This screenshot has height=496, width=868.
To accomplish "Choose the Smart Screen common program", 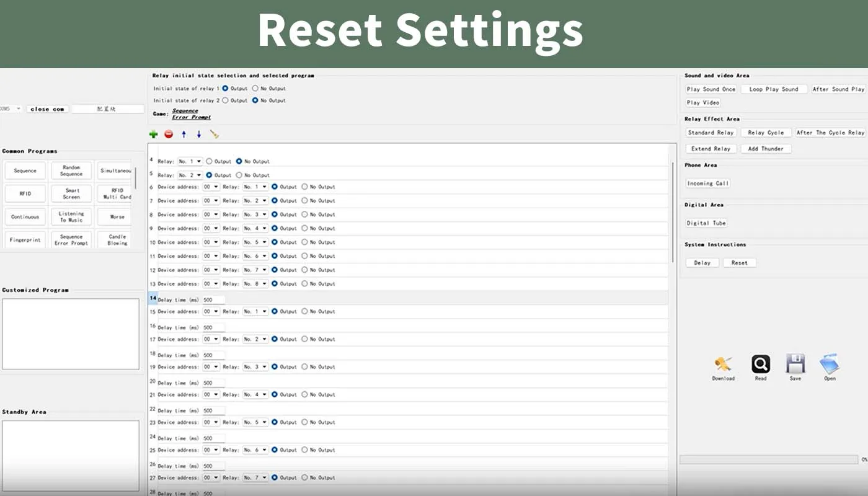I will point(71,193).
